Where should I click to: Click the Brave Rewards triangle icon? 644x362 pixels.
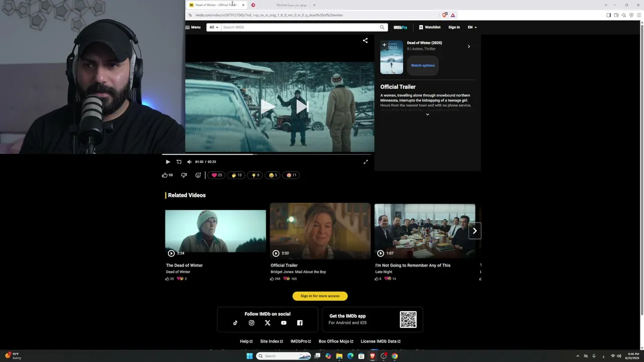453,15
